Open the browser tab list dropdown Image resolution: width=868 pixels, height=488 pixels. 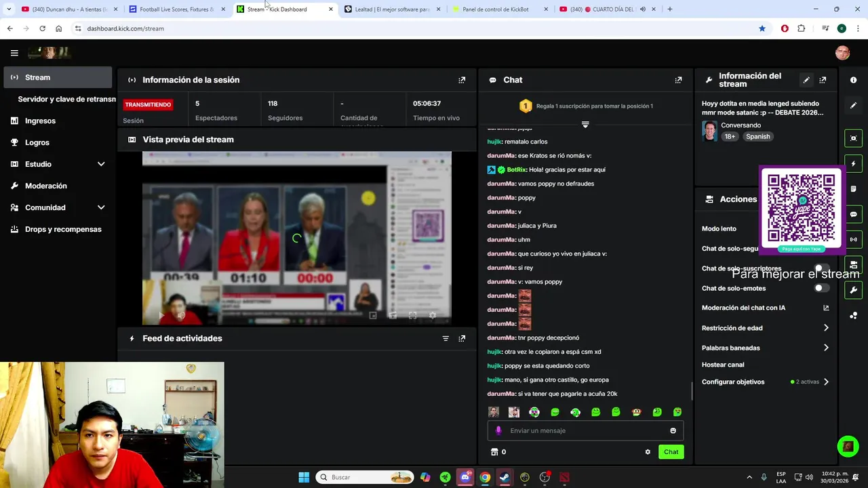click(x=9, y=9)
